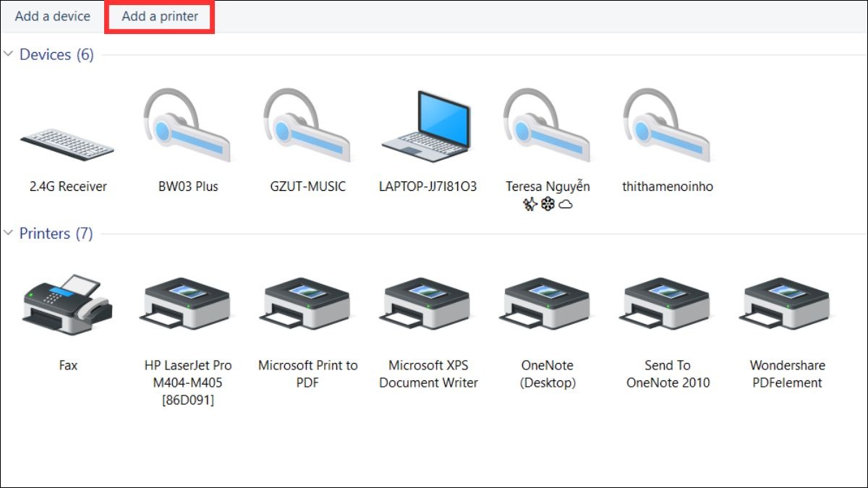Select the thithamenoinho headset icon
868x488 pixels.
point(668,125)
